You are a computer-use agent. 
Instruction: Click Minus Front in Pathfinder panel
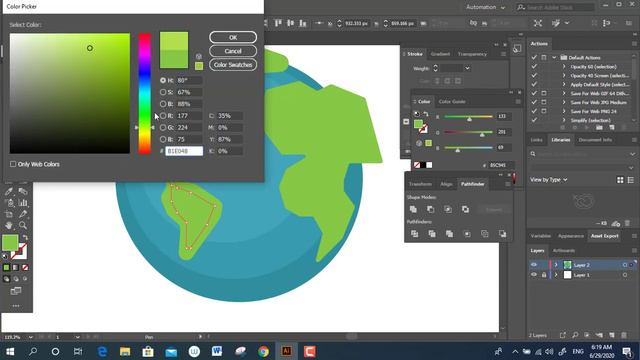pyautogui.click(x=431, y=209)
